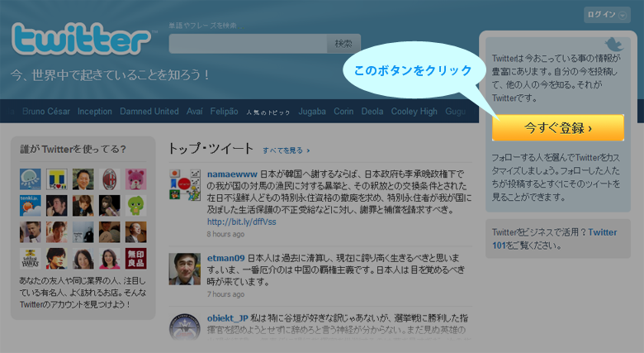
Task: Open the AC Milan crest avatar
Action: 110,179
